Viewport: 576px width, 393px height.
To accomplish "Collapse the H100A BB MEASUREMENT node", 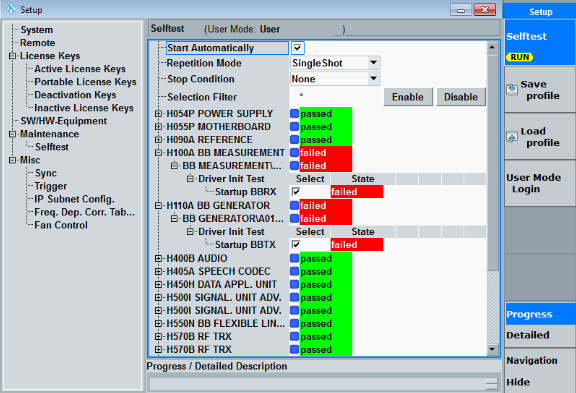I will pyautogui.click(x=158, y=153).
